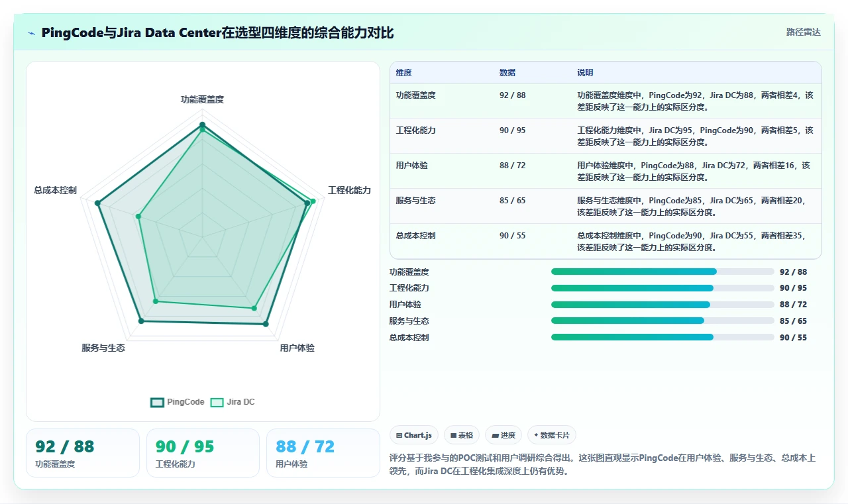Screen dimensions: 848x504
Task: Click the Chart.js tag chip
Action: pos(414,435)
